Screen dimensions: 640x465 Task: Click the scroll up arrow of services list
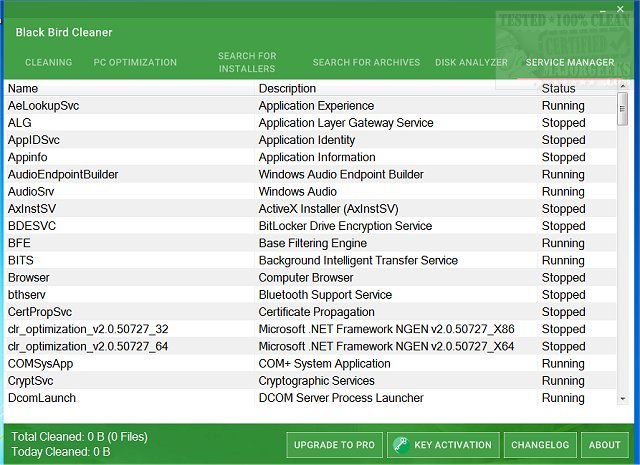coord(622,86)
